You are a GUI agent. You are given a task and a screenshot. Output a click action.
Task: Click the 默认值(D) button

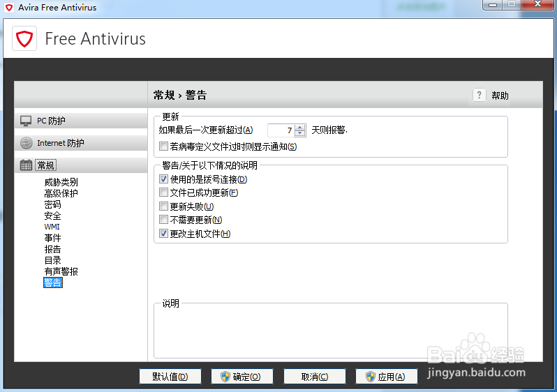coord(170,377)
